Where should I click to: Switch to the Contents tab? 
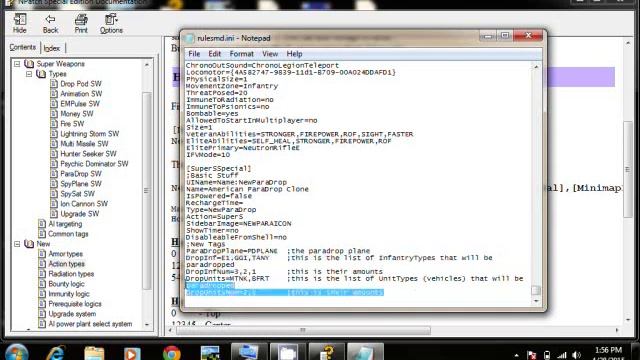[23, 47]
